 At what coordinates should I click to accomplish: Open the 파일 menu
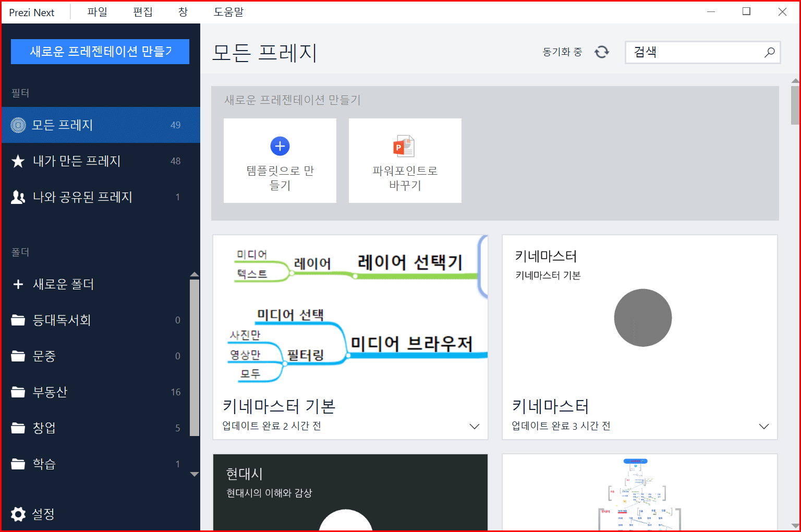pos(97,12)
